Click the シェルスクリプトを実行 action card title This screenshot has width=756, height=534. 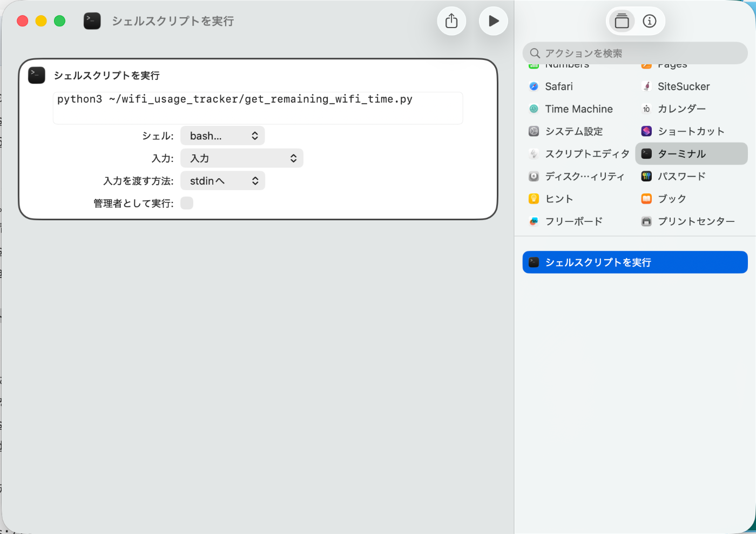coord(107,76)
